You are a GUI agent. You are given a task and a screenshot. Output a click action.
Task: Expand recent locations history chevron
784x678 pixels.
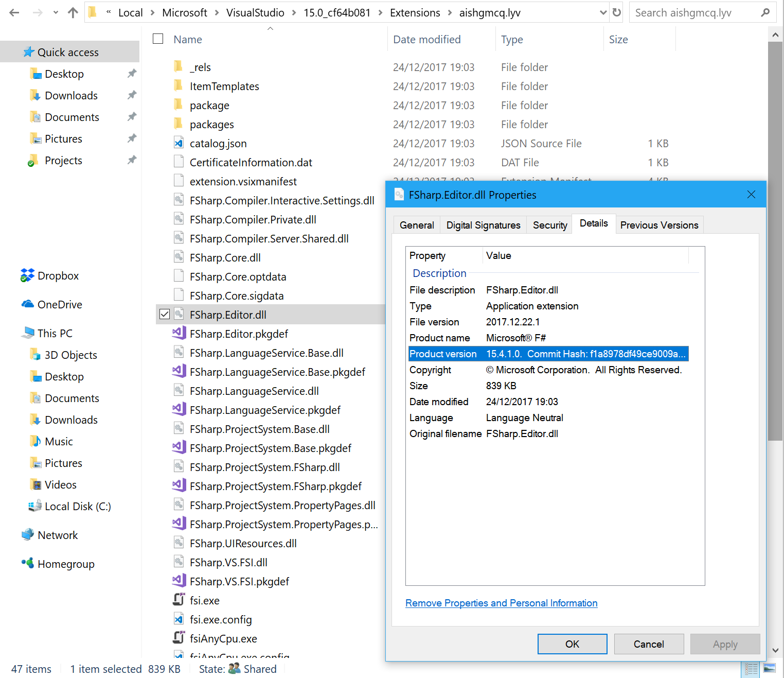tap(55, 12)
